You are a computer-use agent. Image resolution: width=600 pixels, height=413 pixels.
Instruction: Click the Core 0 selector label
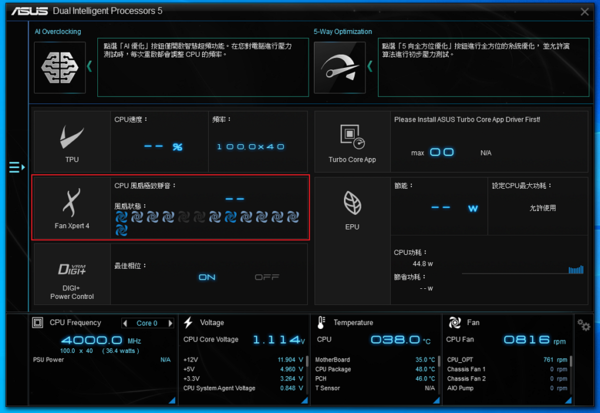(146, 323)
